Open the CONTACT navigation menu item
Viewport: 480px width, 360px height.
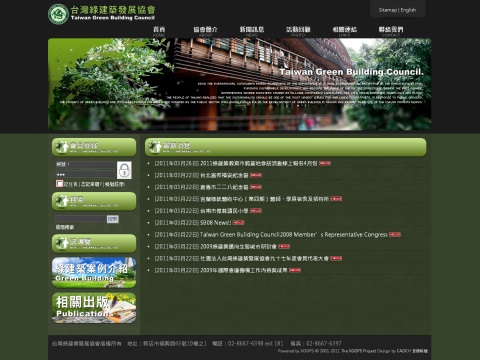[391, 31]
